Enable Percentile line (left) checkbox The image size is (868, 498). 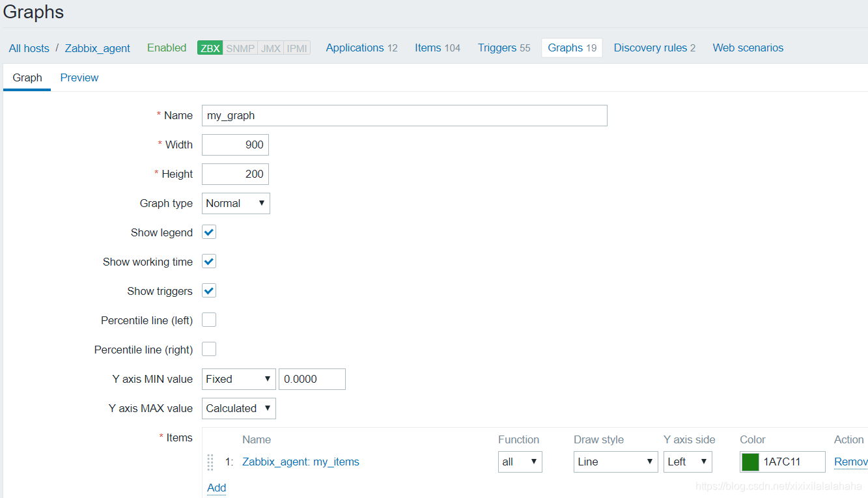click(x=209, y=320)
